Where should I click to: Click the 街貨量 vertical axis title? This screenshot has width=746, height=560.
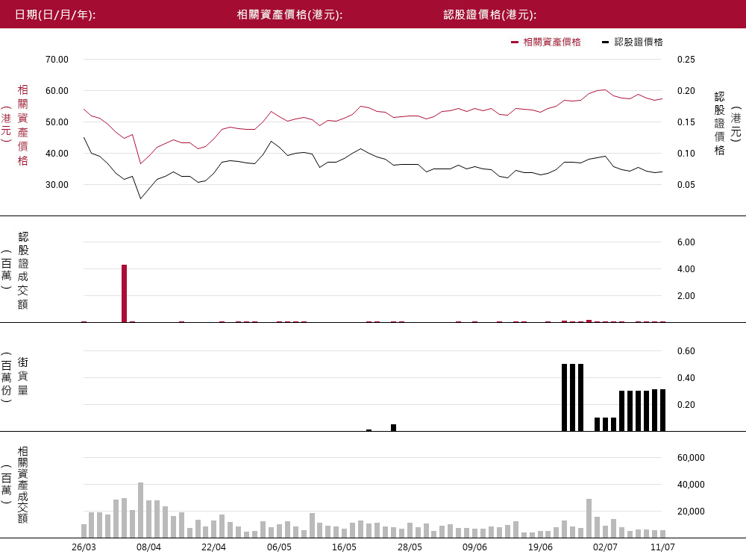23,377
